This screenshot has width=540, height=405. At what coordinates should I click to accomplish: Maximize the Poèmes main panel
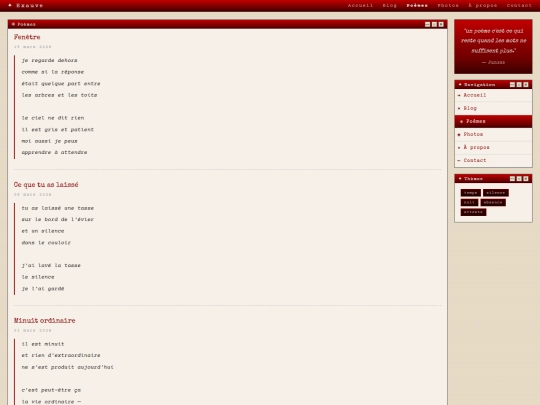[434, 24]
